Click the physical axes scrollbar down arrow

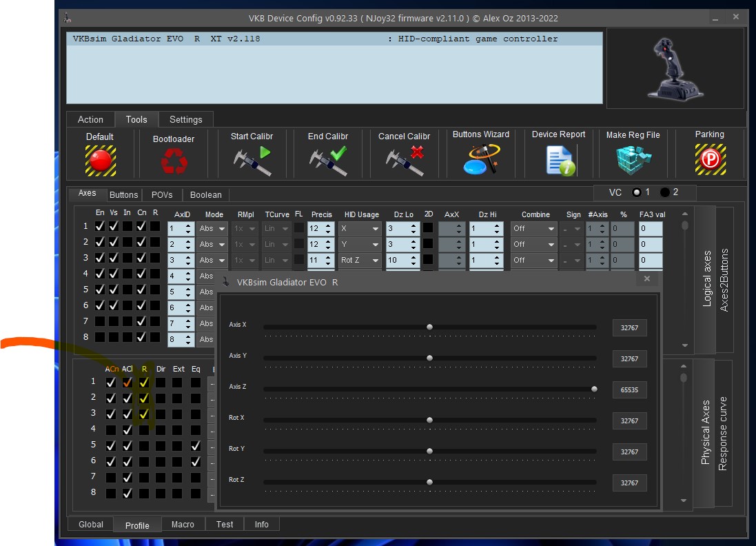(x=684, y=501)
